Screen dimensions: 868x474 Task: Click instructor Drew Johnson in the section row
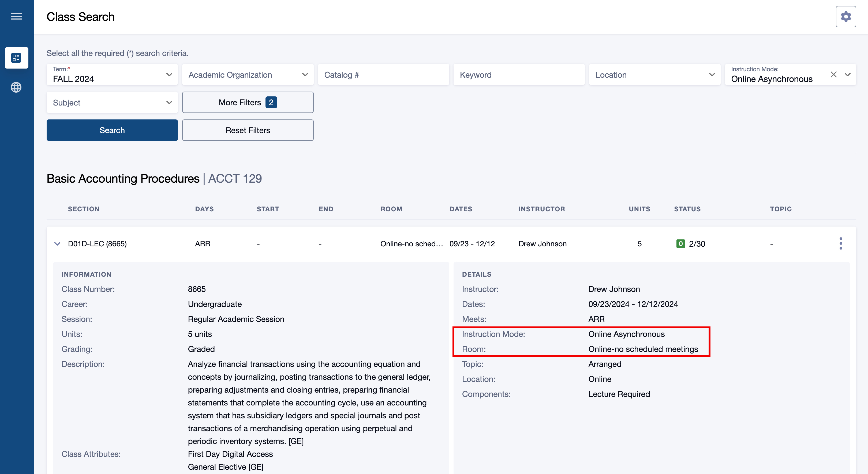542,244
